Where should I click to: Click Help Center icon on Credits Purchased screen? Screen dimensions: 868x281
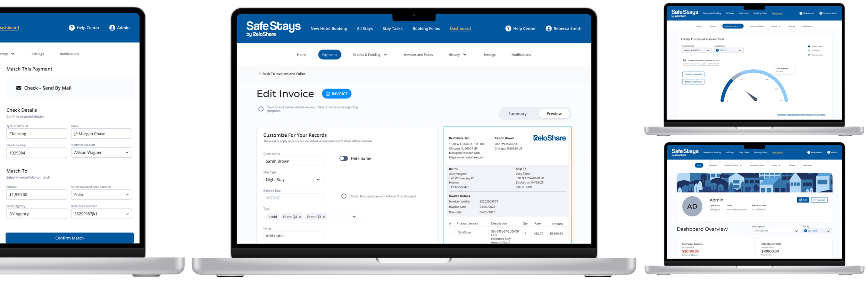point(801,13)
